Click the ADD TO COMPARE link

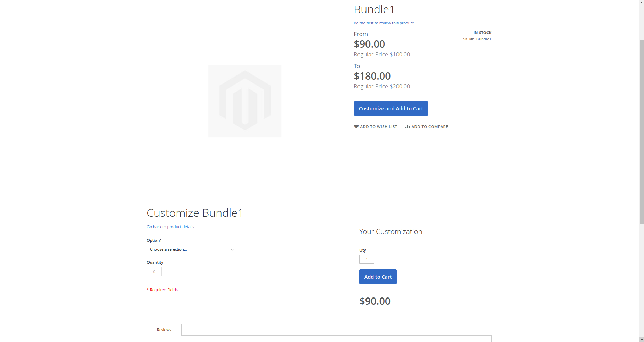click(x=427, y=127)
